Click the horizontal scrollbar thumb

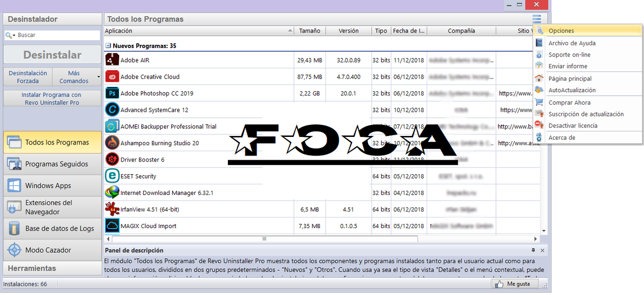265,239
